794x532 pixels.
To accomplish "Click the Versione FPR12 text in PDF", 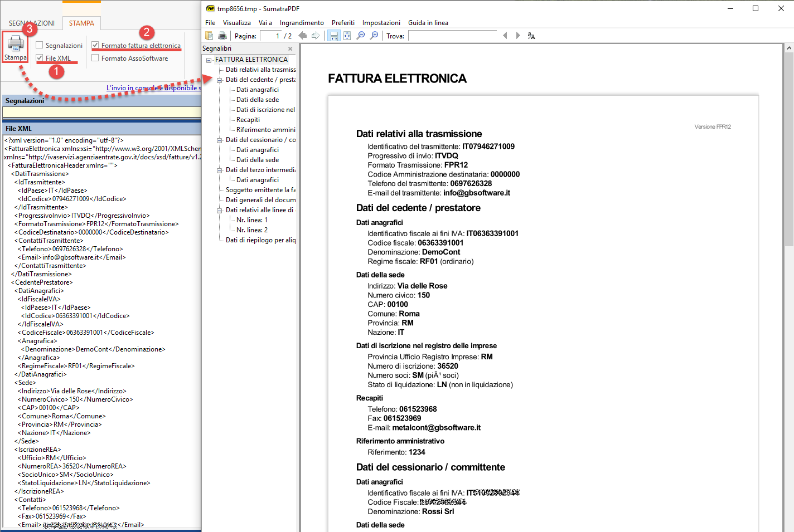I will 713,127.
